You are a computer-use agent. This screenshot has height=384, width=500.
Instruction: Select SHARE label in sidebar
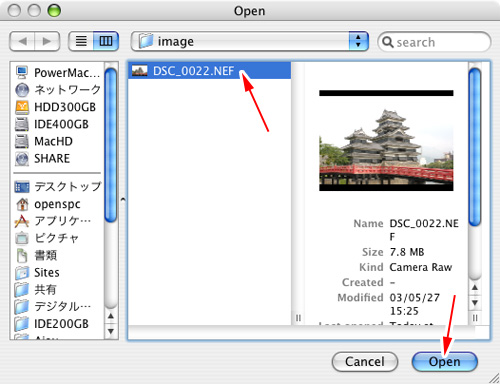click(x=52, y=159)
